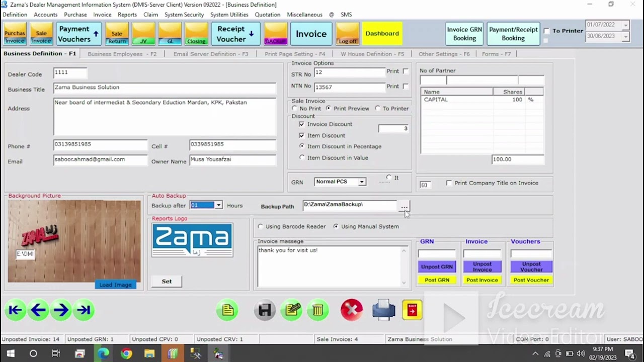
Task: Open Google Chrome from taskbar
Action: pyautogui.click(x=126, y=353)
